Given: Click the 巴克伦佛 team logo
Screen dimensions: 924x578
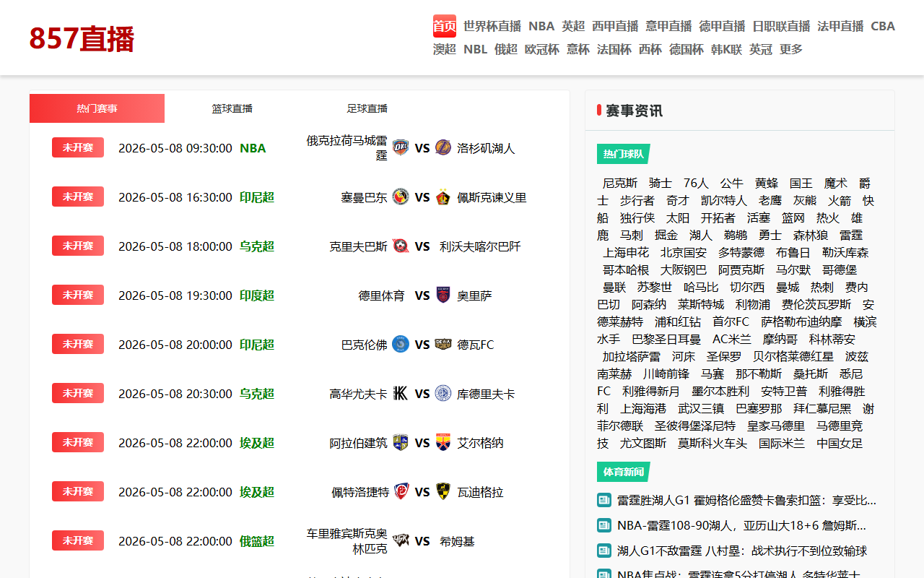Looking at the screenshot, I should [x=401, y=345].
